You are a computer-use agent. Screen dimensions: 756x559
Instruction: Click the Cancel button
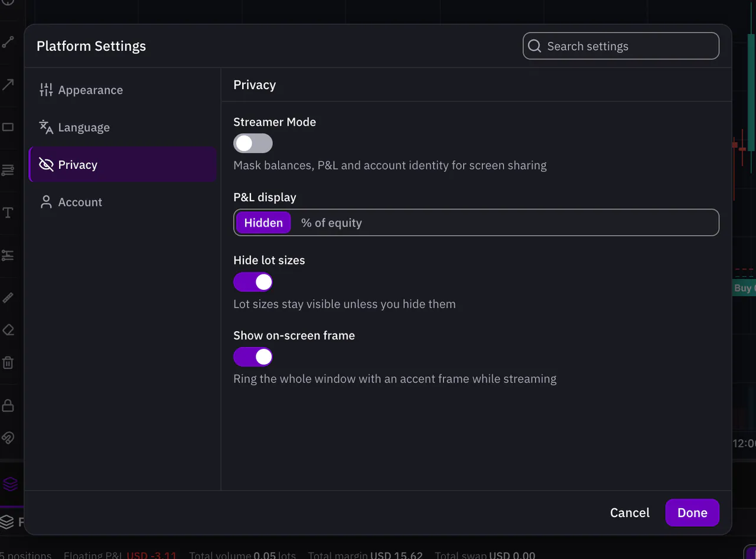[630, 513]
